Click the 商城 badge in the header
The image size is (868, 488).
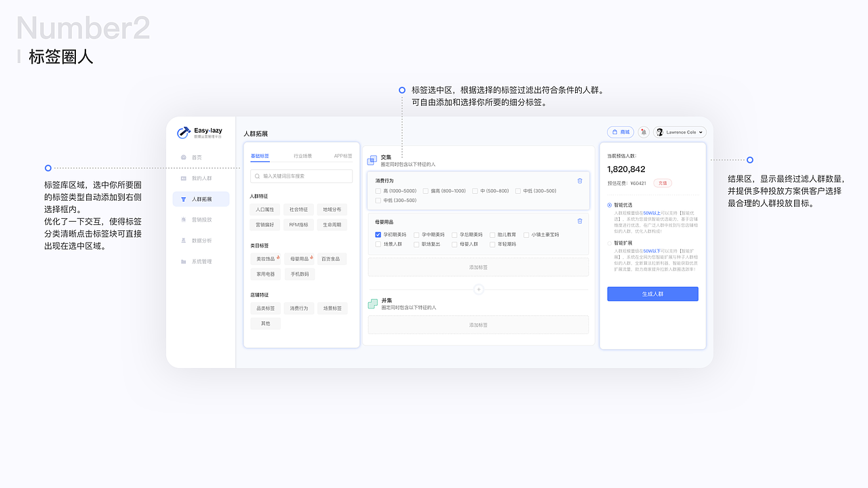point(620,131)
